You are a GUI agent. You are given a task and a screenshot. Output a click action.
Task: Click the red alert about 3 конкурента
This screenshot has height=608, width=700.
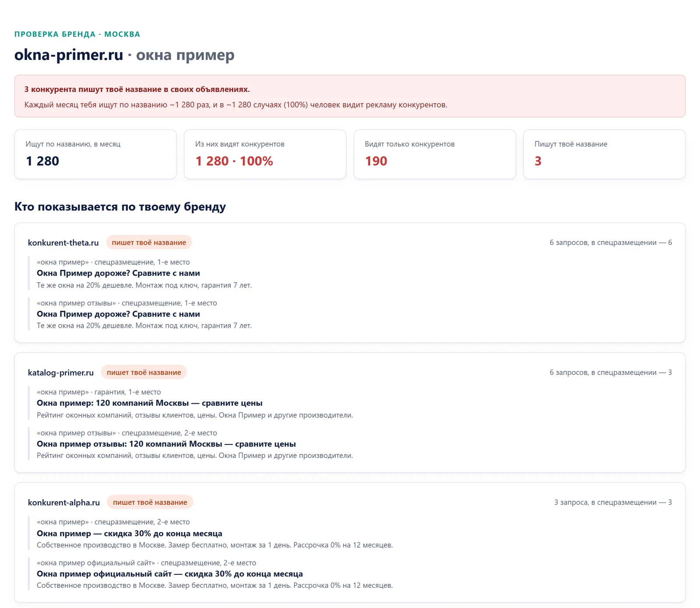(x=350, y=96)
